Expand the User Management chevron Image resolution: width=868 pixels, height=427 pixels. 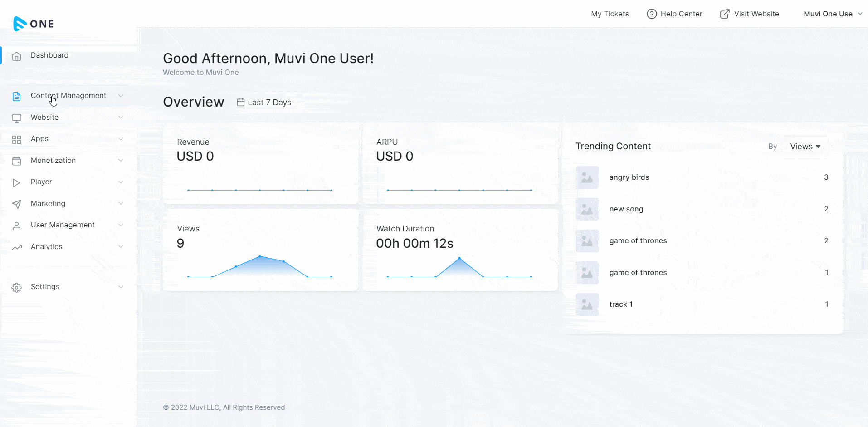pos(121,225)
